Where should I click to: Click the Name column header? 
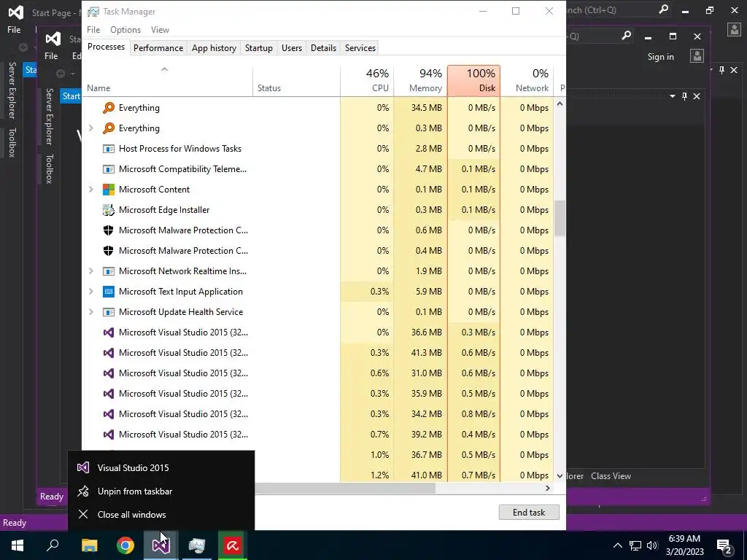[167, 80]
